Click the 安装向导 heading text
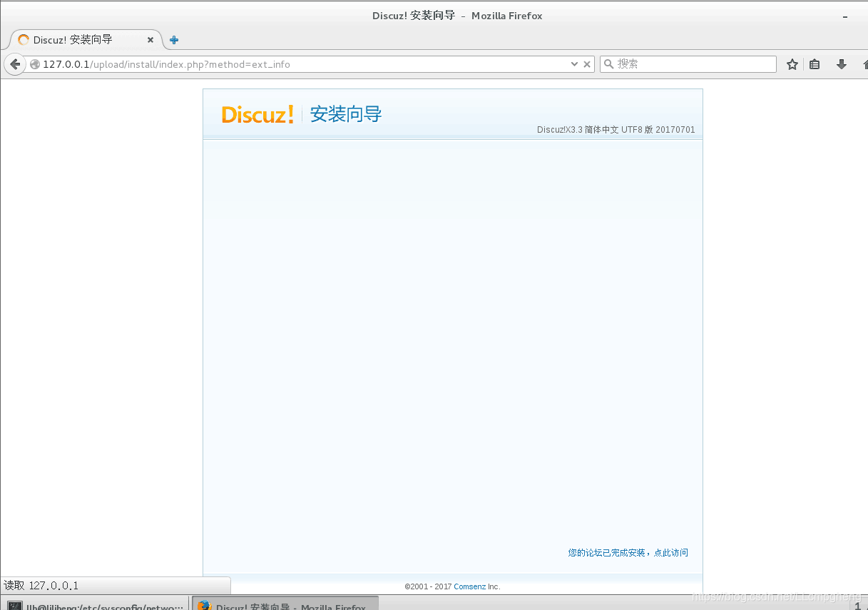Image resolution: width=868 pixels, height=610 pixels. (x=346, y=114)
